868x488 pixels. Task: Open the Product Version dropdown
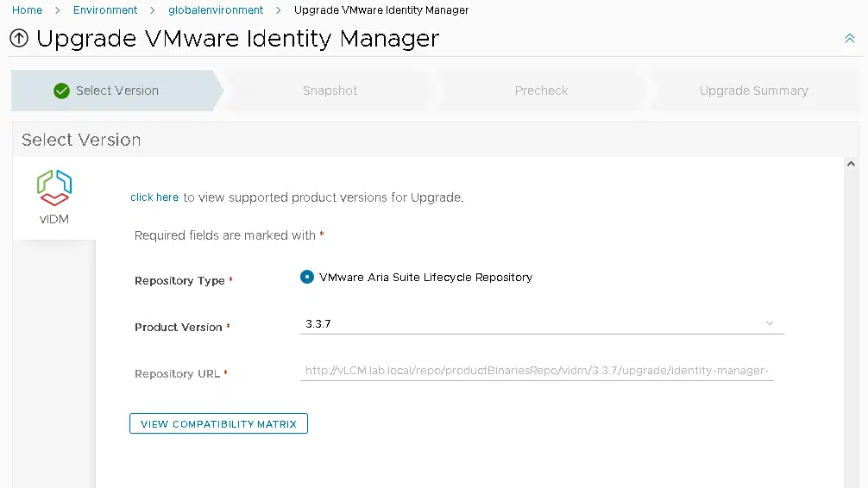tap(542, 323)
